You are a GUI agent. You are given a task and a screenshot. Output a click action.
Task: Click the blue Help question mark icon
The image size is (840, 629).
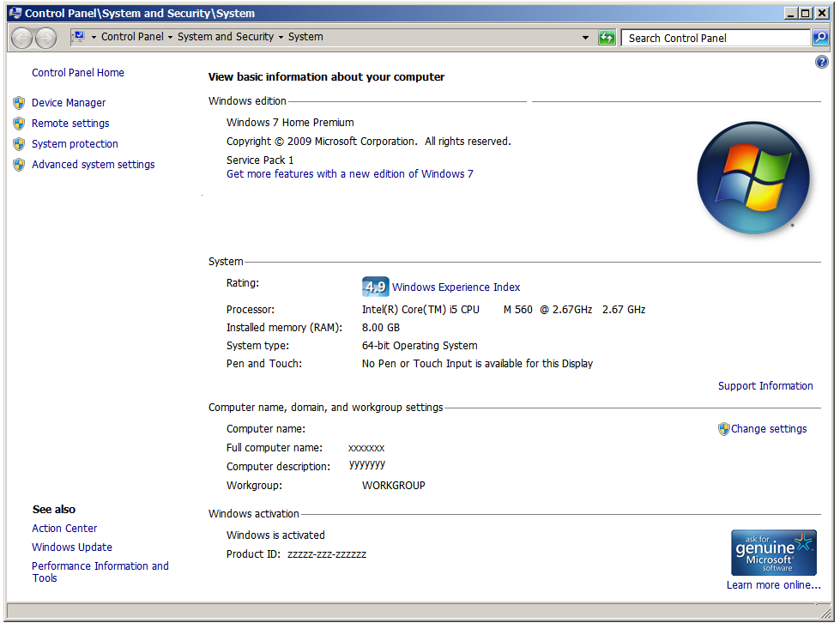pos(821,62)
